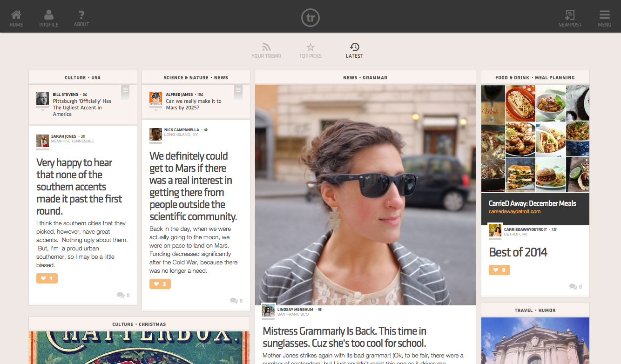Toggle the heart on the Best of 2014 post
The image size is (621, 364).
(499, 270)
